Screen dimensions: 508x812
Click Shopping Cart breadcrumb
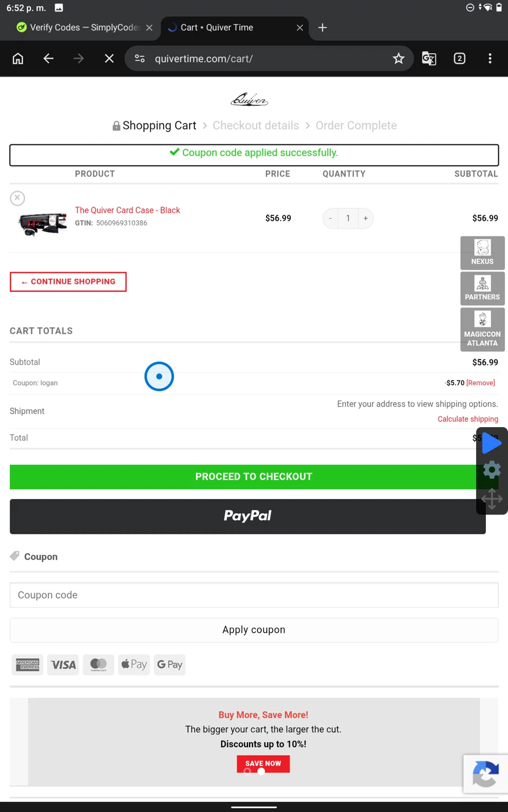pyautogui.click(x=159, y=126)
